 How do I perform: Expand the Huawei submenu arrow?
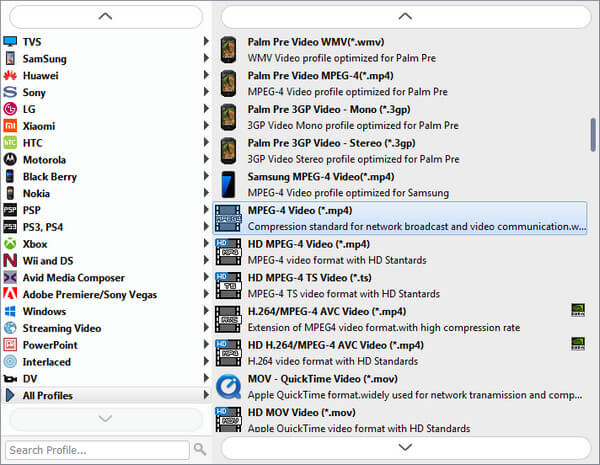point(206,75)
